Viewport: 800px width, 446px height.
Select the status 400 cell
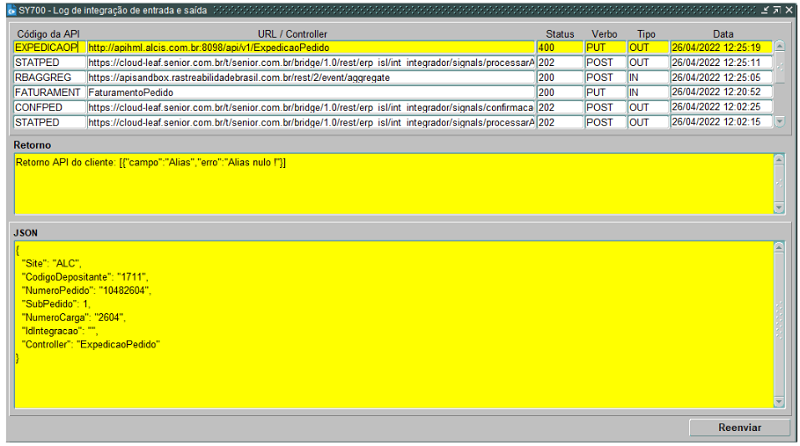[560, 47]
